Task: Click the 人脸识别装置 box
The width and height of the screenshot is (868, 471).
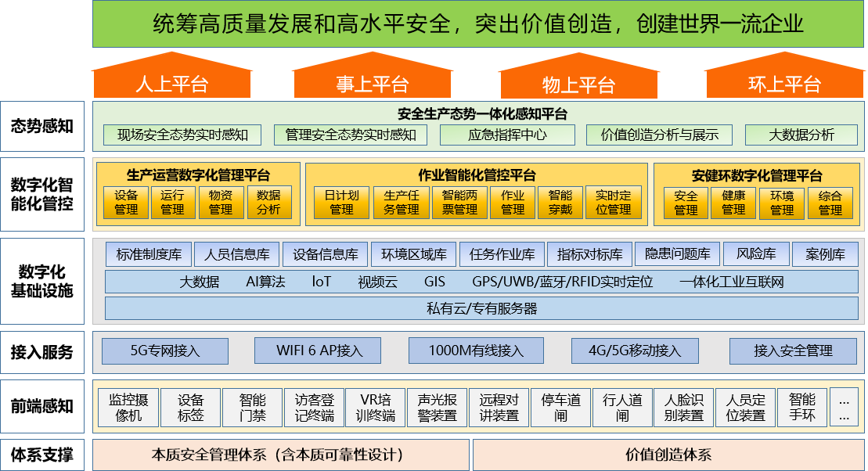Action: (683, 408)
